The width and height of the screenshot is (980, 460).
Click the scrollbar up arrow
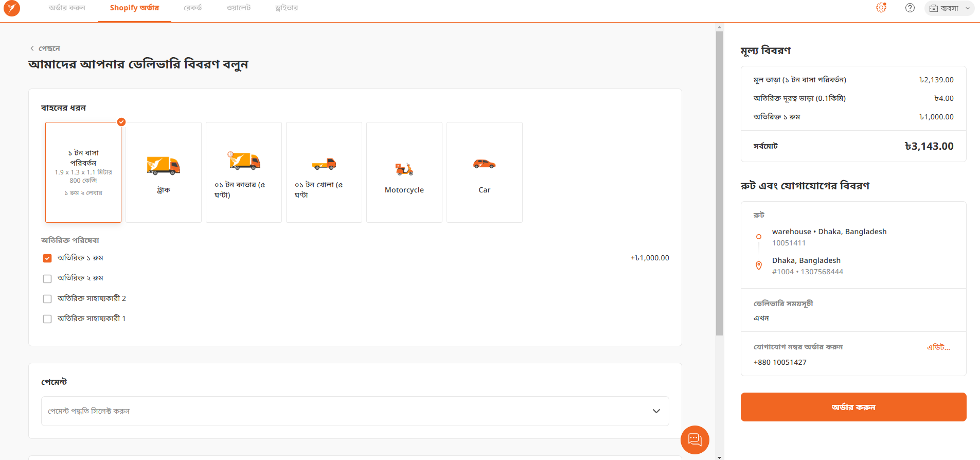click(x=720, y=27)
